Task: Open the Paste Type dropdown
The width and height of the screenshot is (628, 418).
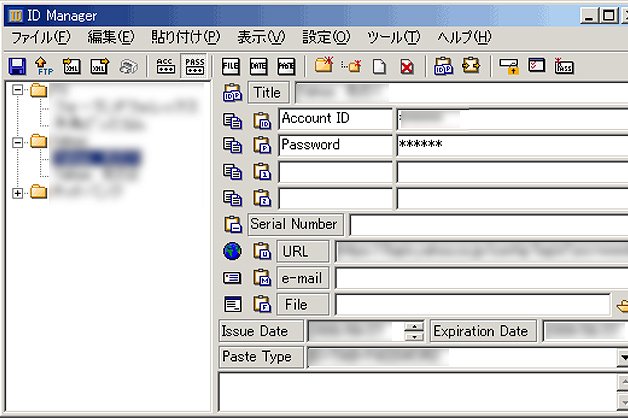Action: click(622, 358)
